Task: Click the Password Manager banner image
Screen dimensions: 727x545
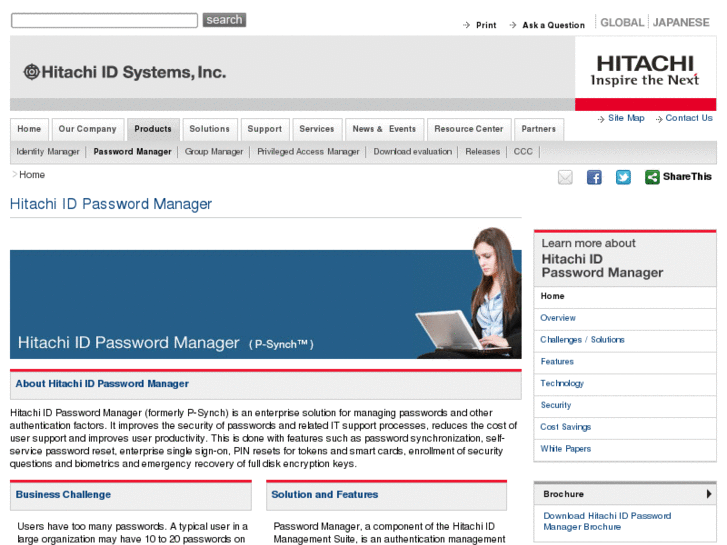Action: 266,295
